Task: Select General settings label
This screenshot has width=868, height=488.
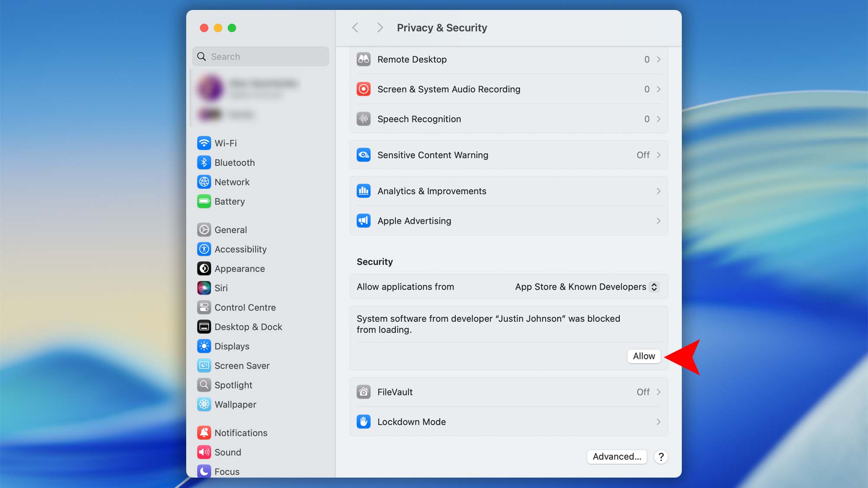Action: coord(230,230)
